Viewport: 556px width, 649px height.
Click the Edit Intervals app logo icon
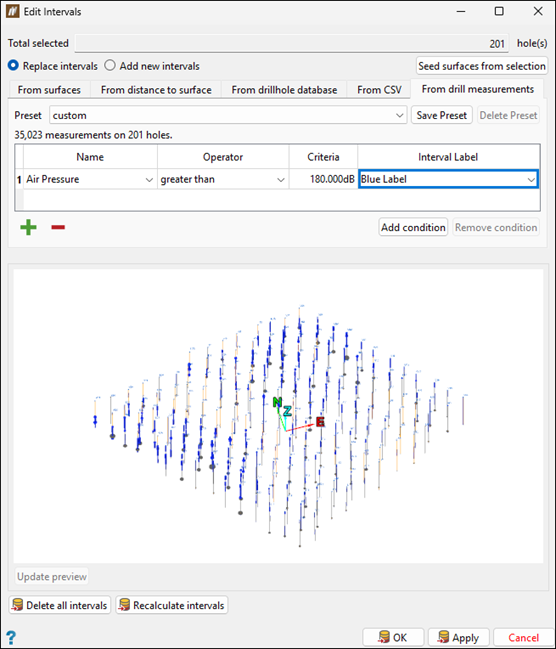(x=12, y=11)
